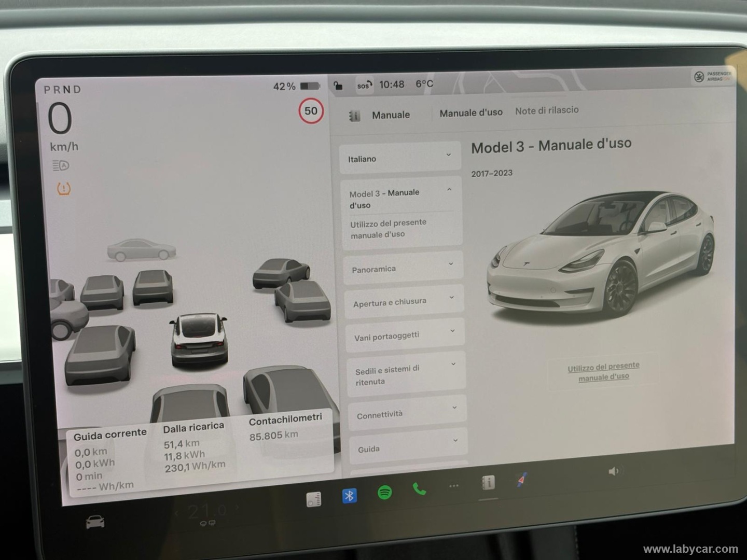Toggle the door lock icon

click(x=338, y=86)
